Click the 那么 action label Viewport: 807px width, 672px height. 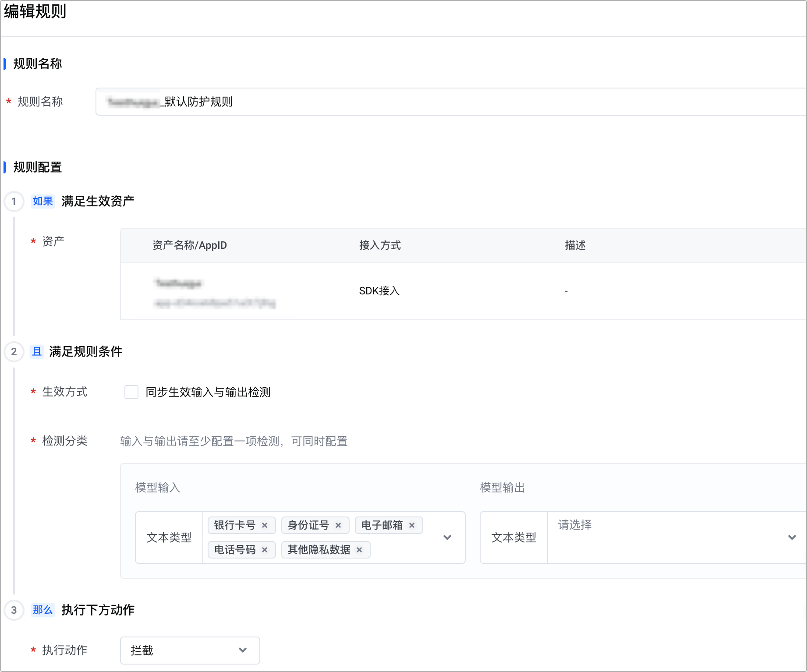(42, 610)
